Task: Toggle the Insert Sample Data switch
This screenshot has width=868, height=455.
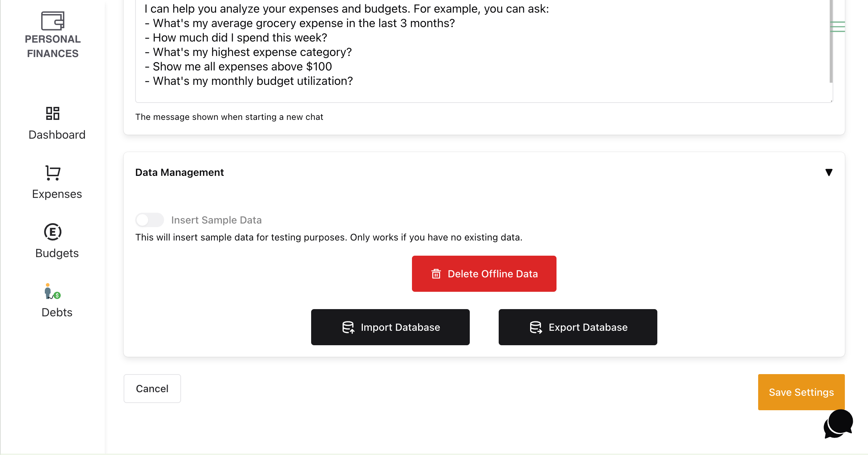Action: (150, 220)
